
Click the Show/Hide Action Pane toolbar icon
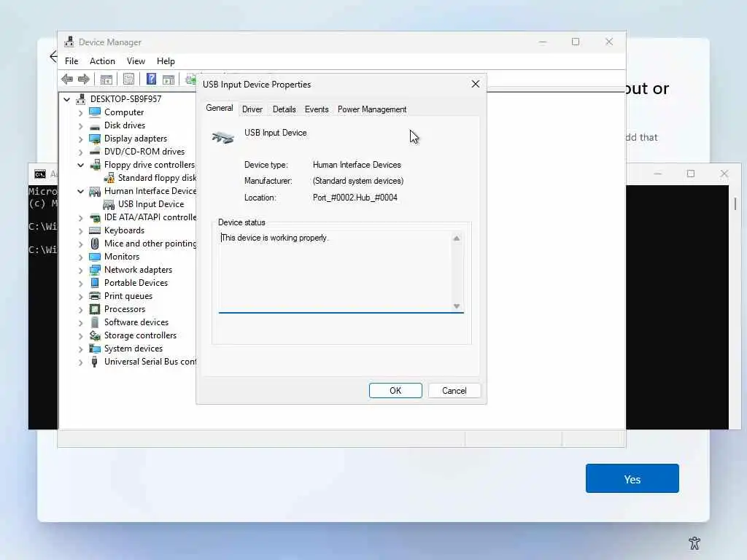[x=169, y=79]
